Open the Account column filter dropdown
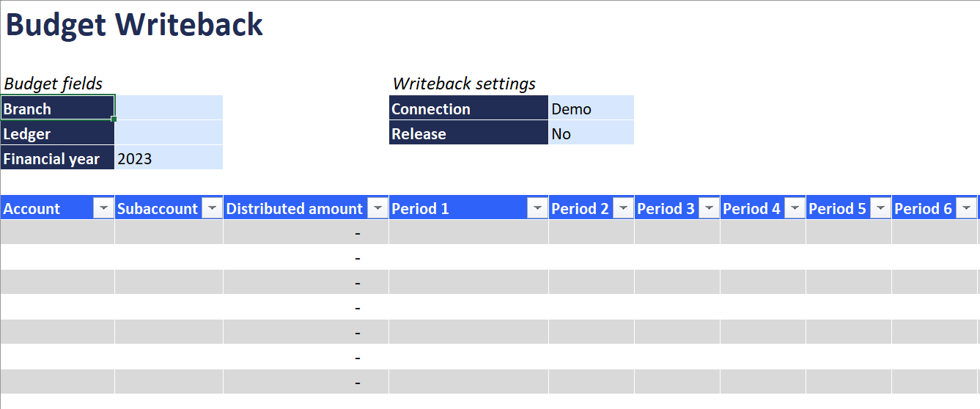The image size is (980, 409). pyautogui.click(x=103, y=209)
